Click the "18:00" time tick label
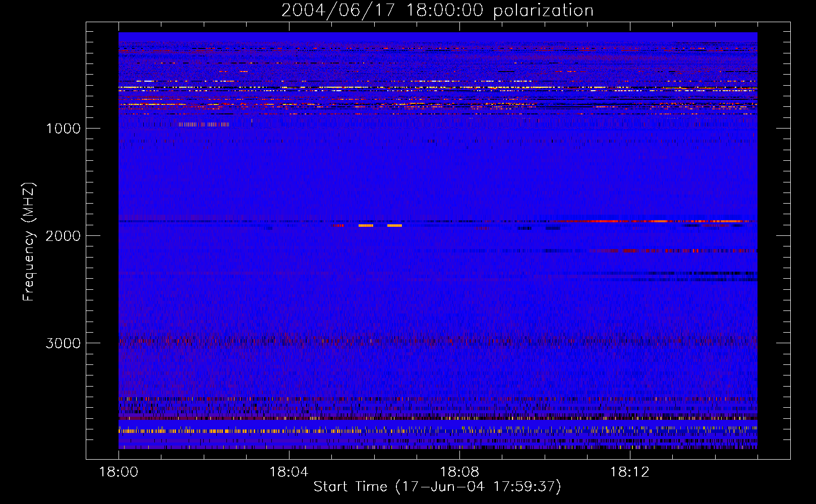816x504 pixels. [x=119, y=472]
